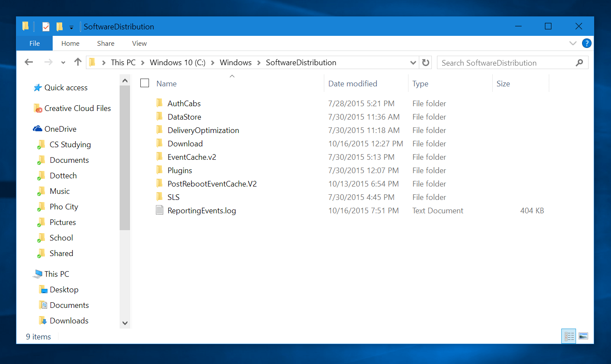Open Creative Cloud Files in sidebar
Image resolution: width=611 pixels, height=364 pixels.
coord(78,108)
